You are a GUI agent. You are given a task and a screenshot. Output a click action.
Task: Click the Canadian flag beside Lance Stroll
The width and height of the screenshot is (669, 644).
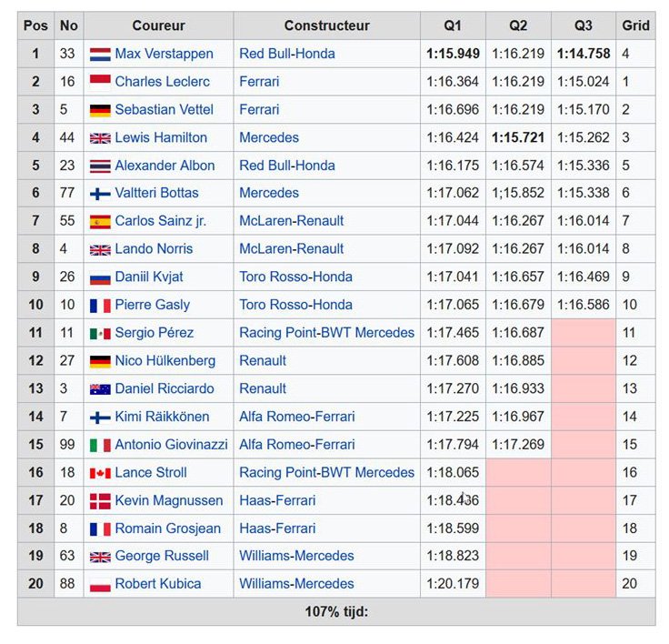tap(100, 473)
